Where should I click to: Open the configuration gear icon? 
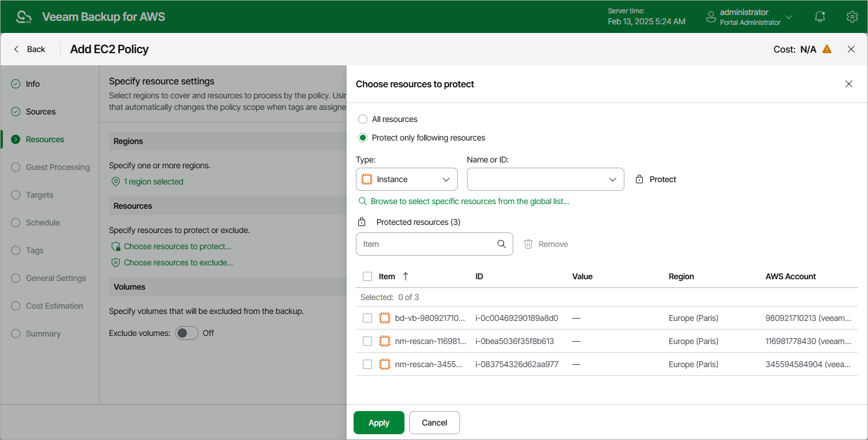[x=852, y=17]
